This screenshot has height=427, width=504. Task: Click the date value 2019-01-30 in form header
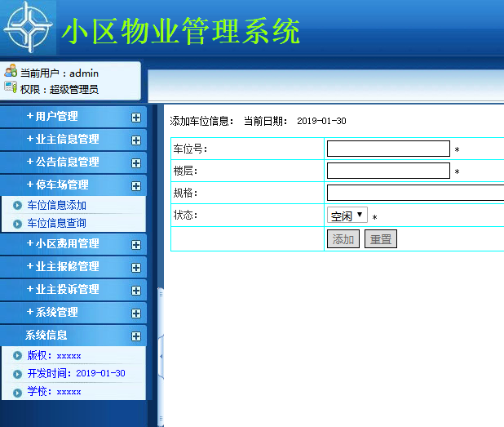pyautogui.click(x=321, y=121)
